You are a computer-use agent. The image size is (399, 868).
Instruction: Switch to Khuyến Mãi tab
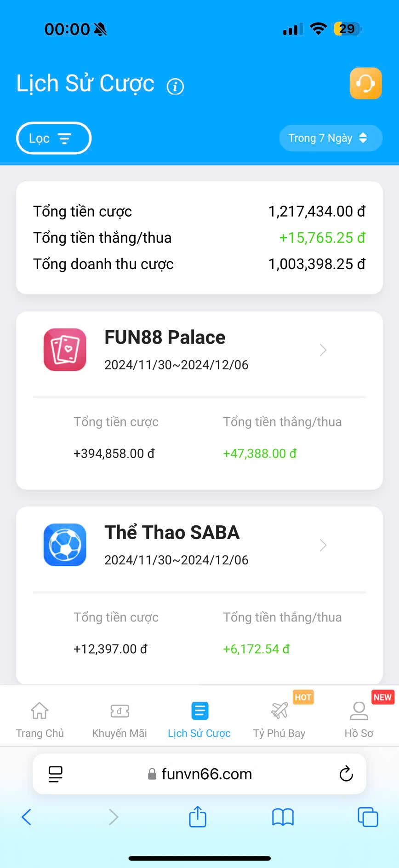tap(120, 718)
